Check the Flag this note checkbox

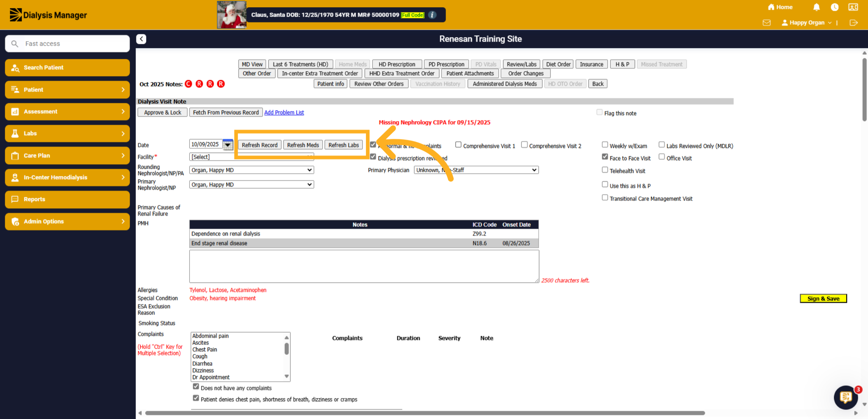(x=599, y=112)
